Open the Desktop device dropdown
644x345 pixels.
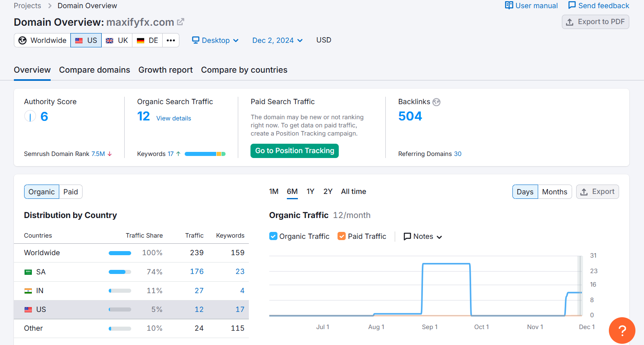215,40
